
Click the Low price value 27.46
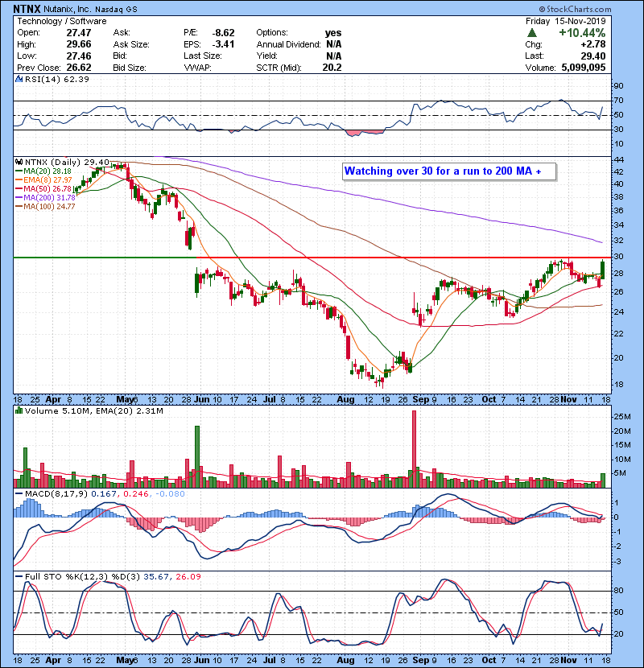point(79,56)
